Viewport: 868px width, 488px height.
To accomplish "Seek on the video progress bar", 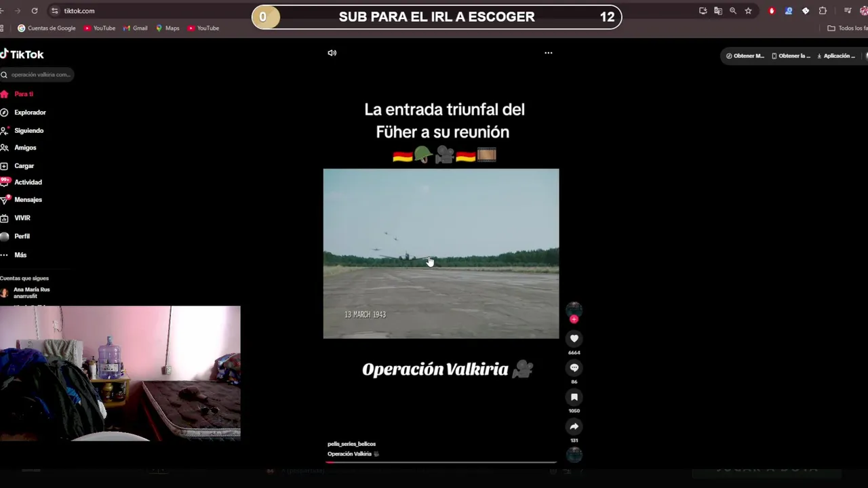I will [441, 462].
